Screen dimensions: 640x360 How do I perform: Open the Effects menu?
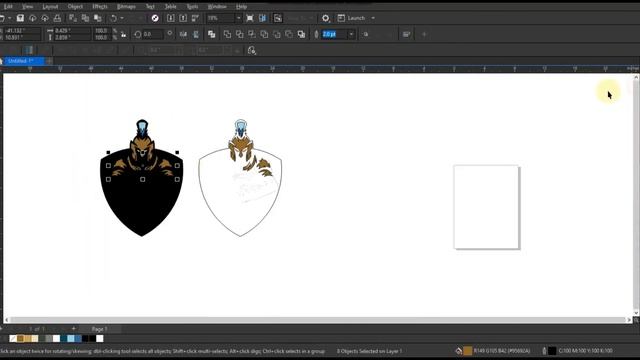click(100, 7)
